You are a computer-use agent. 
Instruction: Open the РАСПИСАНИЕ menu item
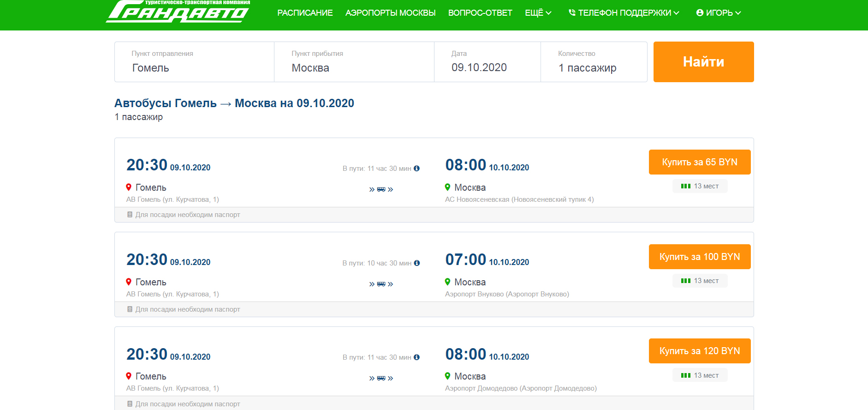pyautogui.click(x=305, y=13)
